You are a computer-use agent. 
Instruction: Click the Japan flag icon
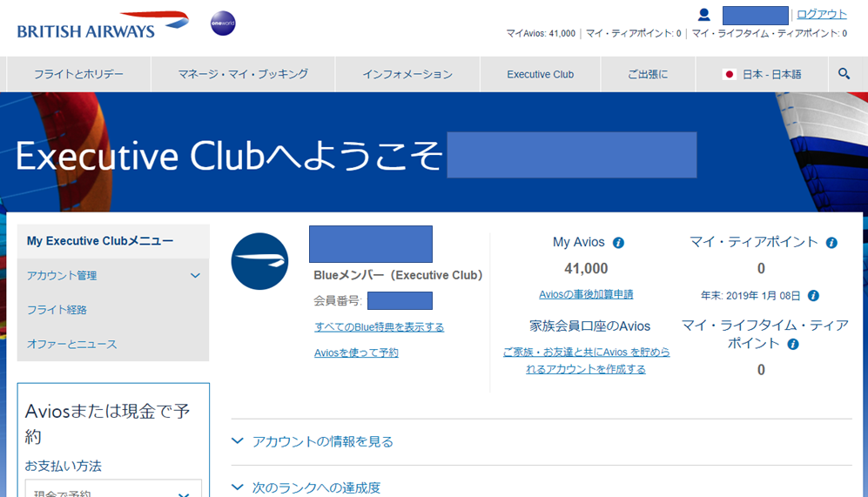(x=729, y=74)
